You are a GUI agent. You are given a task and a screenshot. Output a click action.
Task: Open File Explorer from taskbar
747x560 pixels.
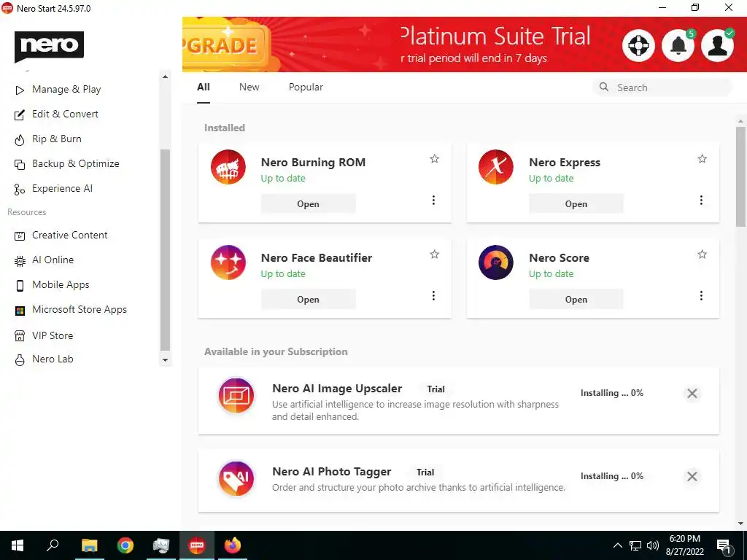[x=89, y=545]
